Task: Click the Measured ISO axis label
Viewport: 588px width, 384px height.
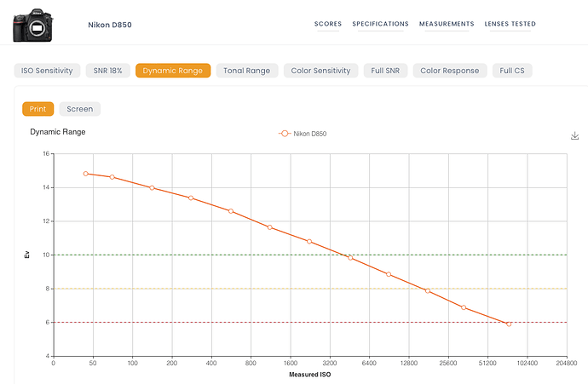Action: (x=309, y=375)
